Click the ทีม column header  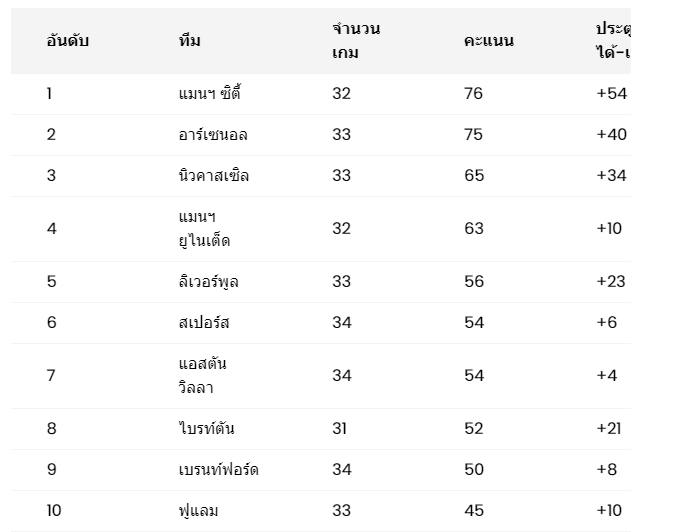189,41
